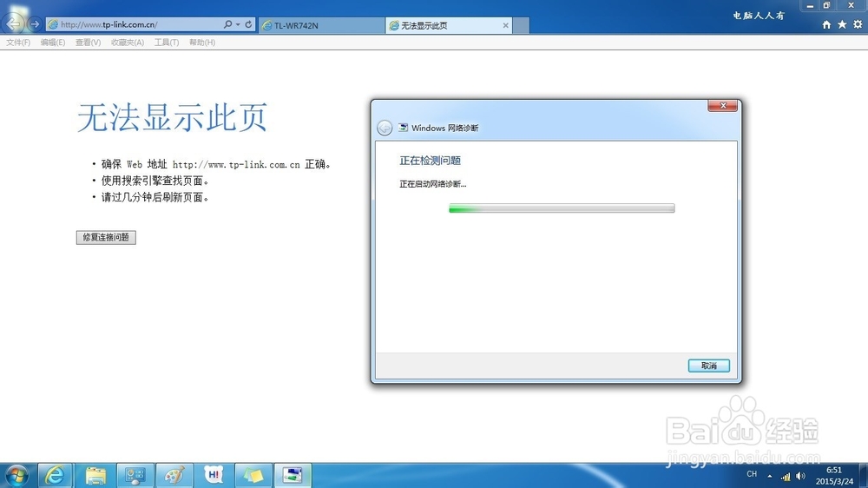Open the Windows Start button
The width and height of the screenshot is (868, 488).
(17, 475)
